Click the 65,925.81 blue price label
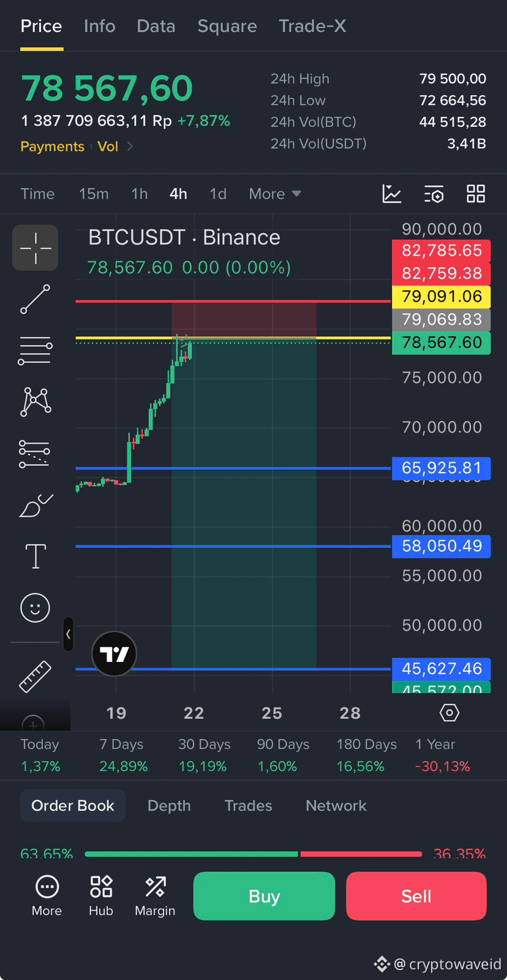 click(x=441, y=468)
